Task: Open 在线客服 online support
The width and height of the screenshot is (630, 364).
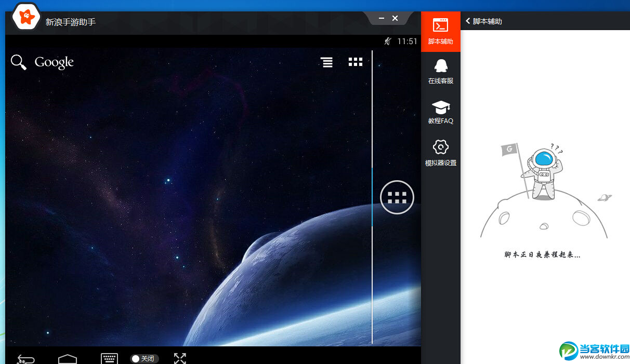Action: (440, 71)
